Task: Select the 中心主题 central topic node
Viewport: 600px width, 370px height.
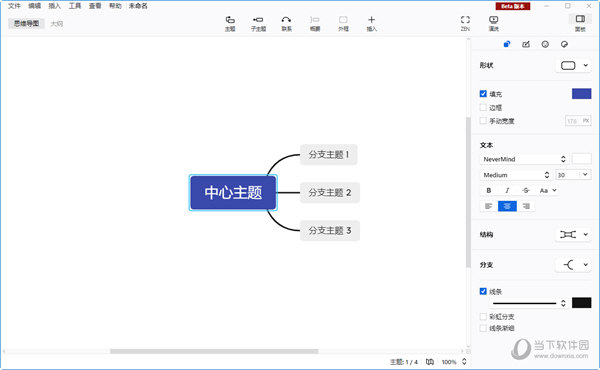Action: click(233, 192)
